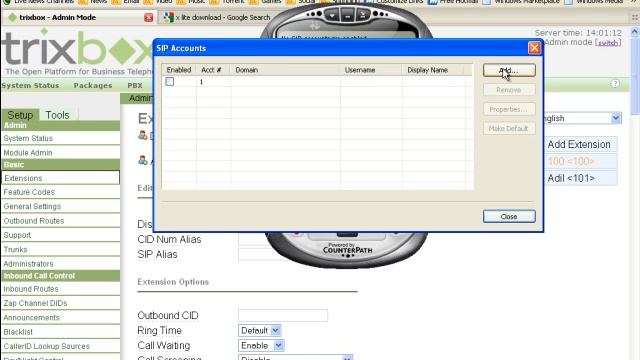Click the lower user icon with green badge
This screenshot has height=360, width=640.
click(142, 160)
